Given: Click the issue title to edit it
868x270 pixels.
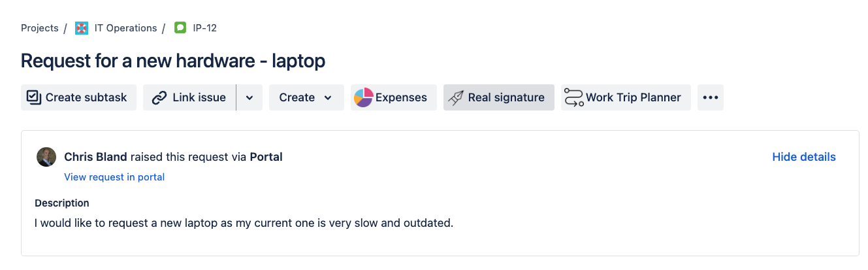Looking at the screenshot, I should point(173,61).
